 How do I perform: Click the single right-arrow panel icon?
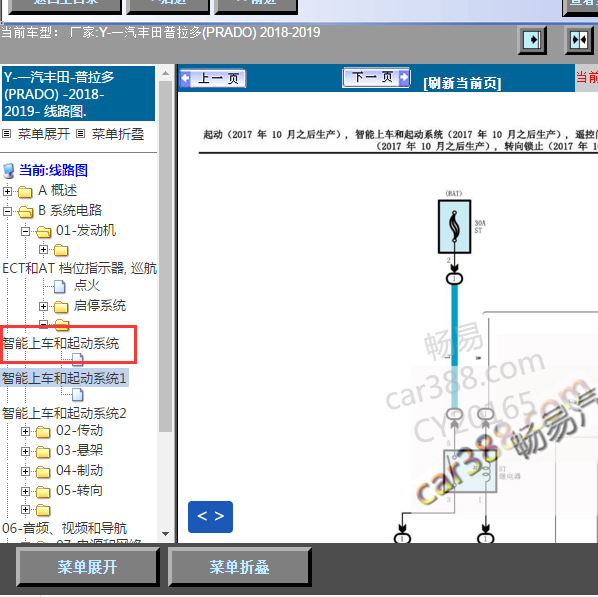(532, 40)
